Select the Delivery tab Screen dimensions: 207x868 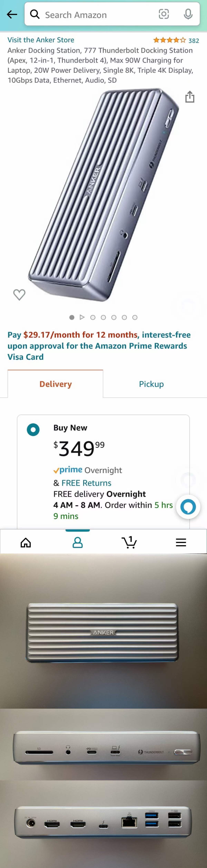(x=56, y=384)
